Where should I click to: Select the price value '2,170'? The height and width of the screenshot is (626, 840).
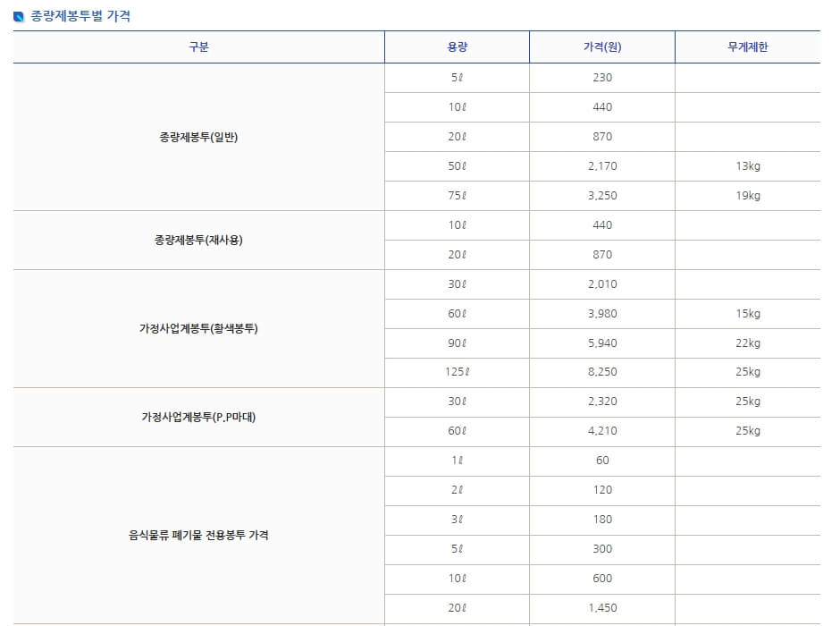(x=602, y=166)
